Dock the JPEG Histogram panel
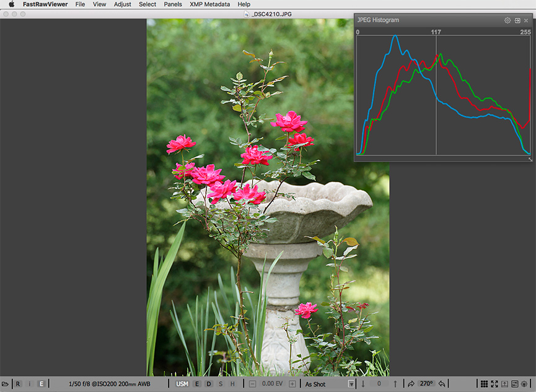This screenshot has height=392, width=536. tap(517, 20)
